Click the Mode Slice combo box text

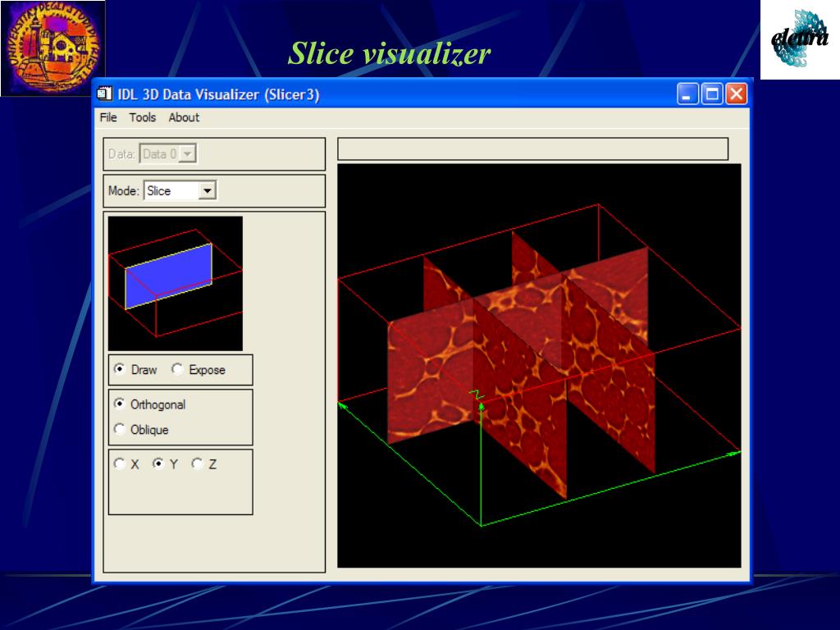(x=158, y=190)
